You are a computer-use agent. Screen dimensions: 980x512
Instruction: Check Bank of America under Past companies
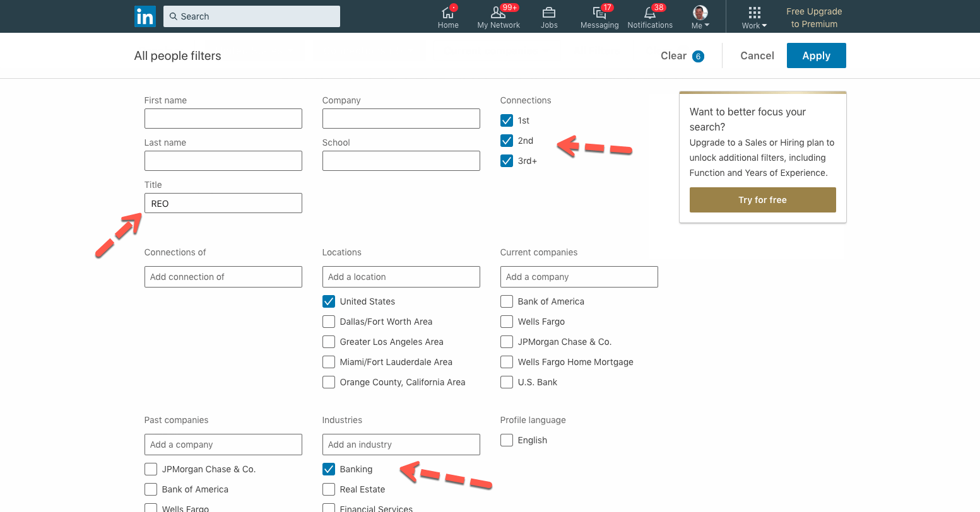[x=150, y=489]
